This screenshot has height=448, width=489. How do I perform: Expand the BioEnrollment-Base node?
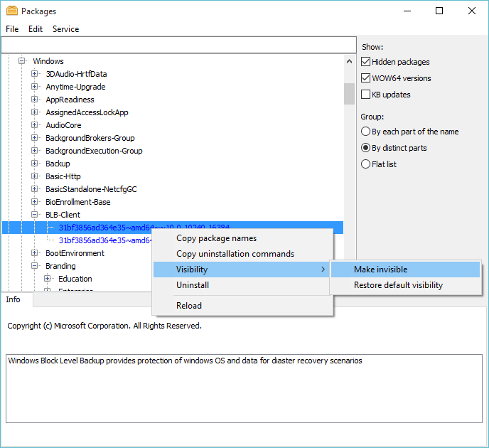click(x=34, y=201)
